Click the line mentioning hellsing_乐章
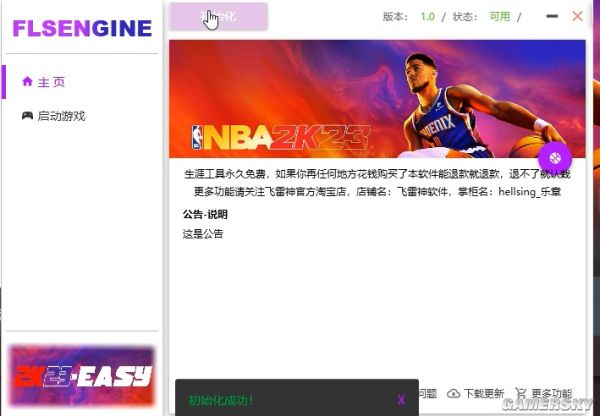This screenshot has height=416, width=600. (x=377, y=191)
